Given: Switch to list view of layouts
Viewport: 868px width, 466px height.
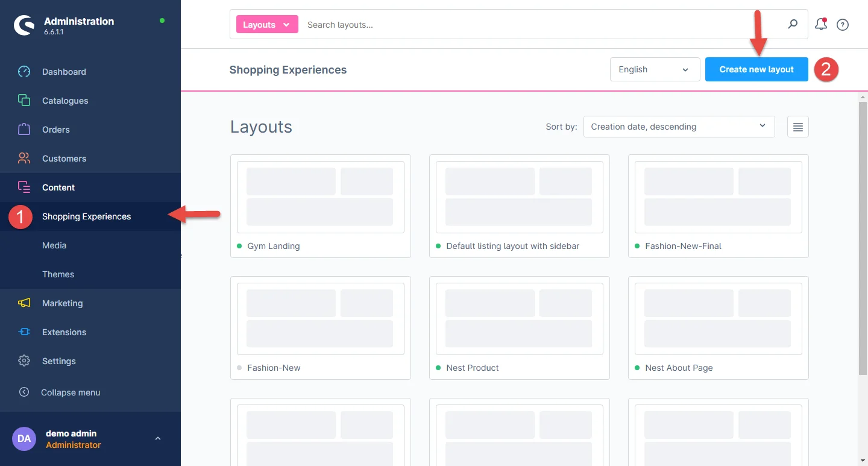Looking at the screenshot, I should 797,127.
